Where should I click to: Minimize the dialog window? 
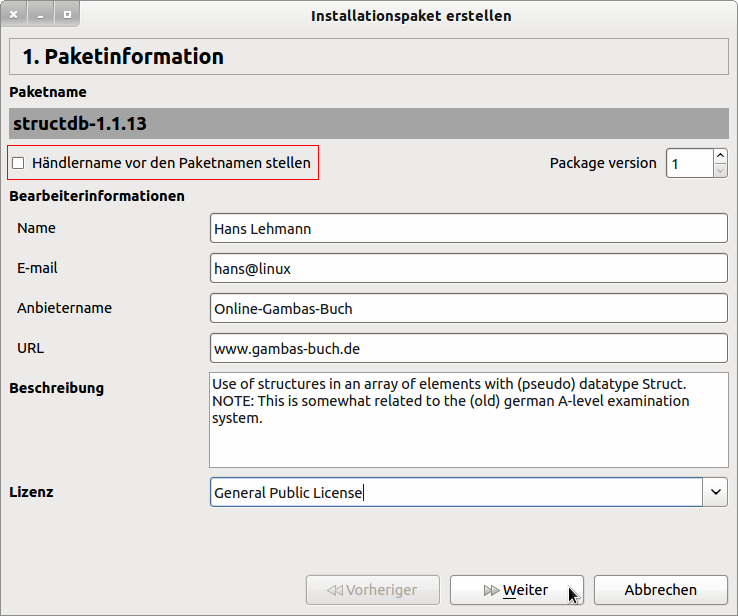(x=41, y=16)
